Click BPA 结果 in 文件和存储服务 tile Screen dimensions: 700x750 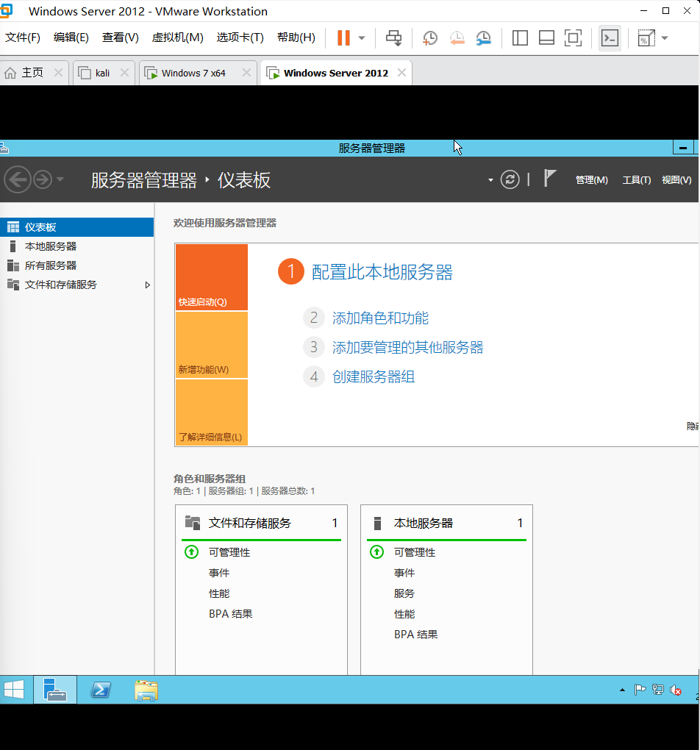(230, 614)
